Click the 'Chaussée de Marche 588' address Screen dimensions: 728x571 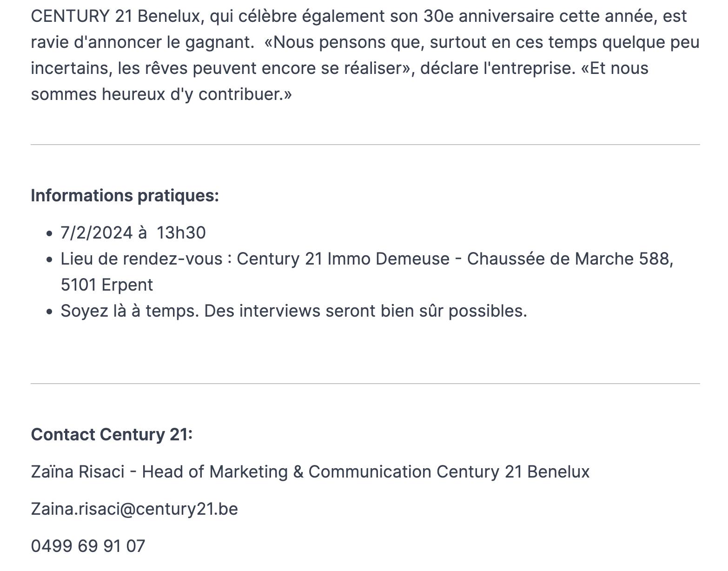tap(568, 259)
